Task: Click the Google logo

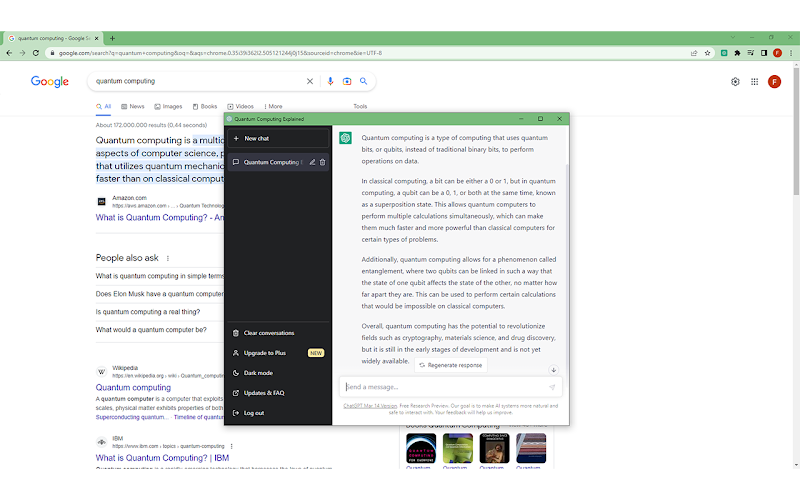Action: [49, 82]
